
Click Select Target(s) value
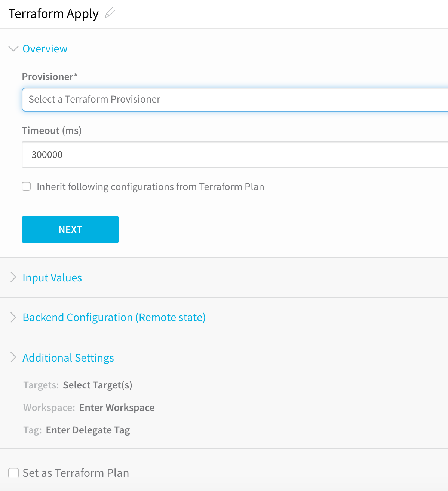point(98,385)
